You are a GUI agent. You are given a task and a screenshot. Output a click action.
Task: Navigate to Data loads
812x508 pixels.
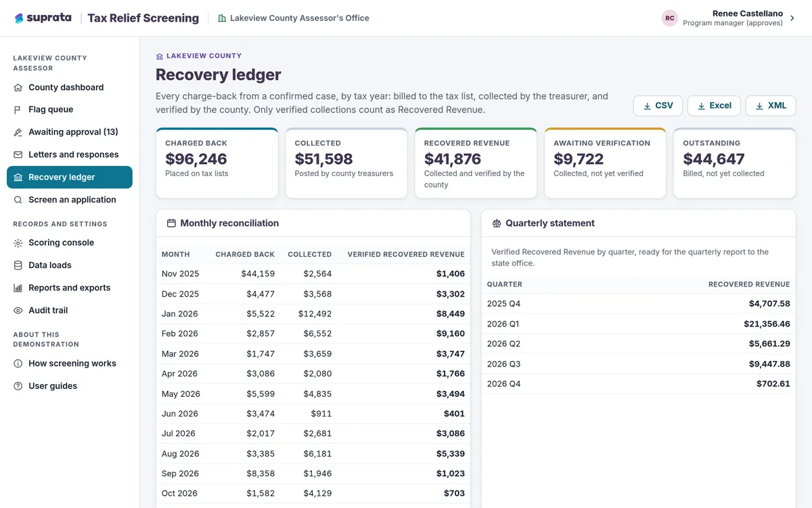70,266
